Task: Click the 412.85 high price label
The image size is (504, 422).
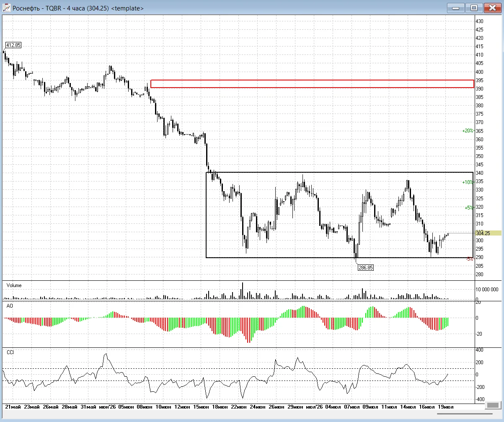Action: coord(13,45)
